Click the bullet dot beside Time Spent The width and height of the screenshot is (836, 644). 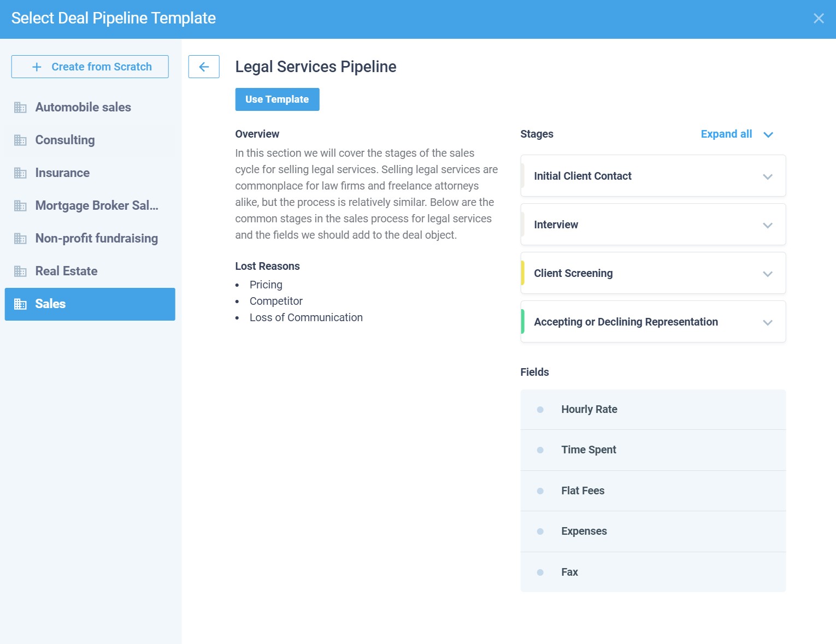pyautogui.click(x=540, y=450)
